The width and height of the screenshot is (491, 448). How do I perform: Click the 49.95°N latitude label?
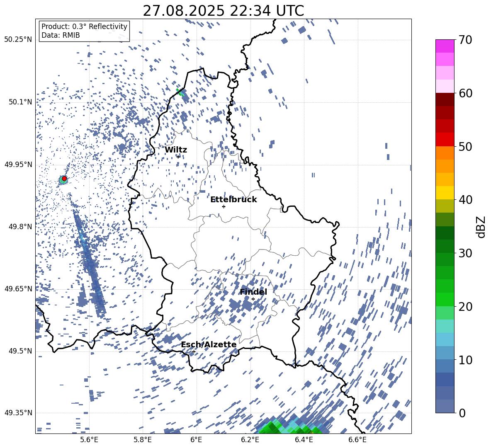point(18,164)
